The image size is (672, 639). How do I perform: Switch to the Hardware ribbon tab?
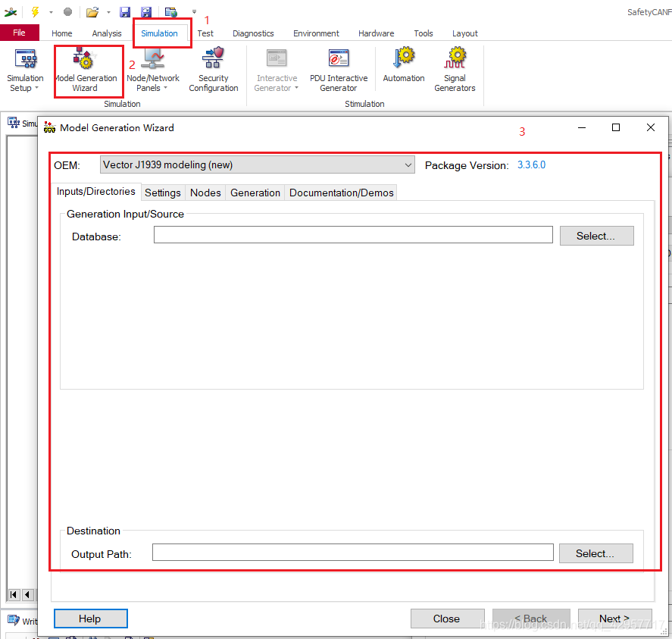377,33
